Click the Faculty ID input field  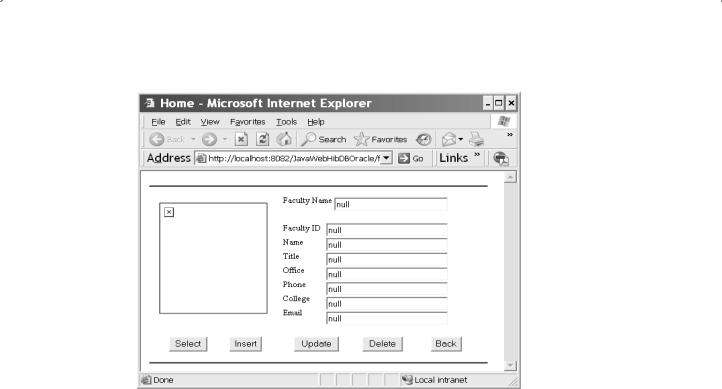click(x=387, y=230)
